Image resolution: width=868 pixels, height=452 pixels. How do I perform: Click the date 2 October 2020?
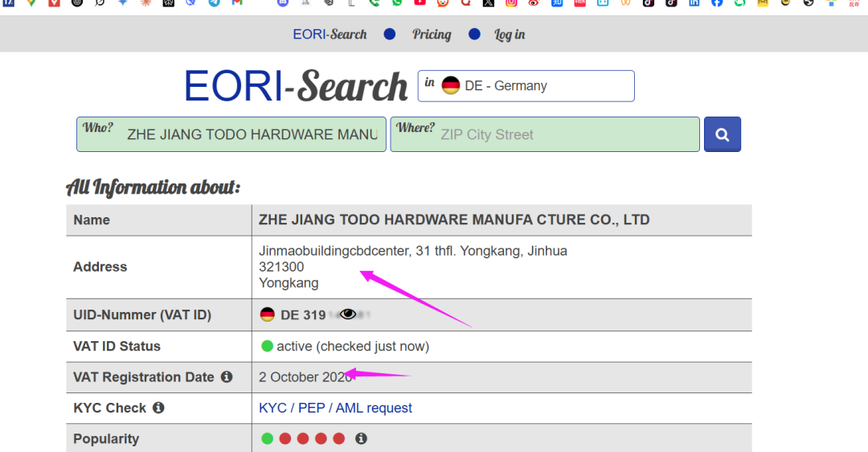pyautogui.click(x=305, y=377)
